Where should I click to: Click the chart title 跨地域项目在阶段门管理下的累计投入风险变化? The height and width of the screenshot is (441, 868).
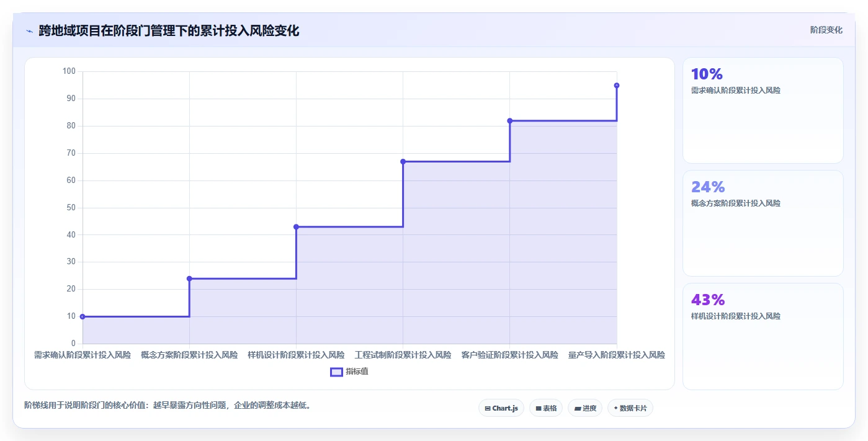coord(169,30)
